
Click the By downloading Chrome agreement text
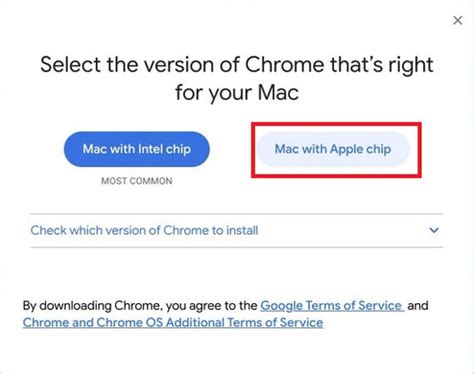click(140, 306)
